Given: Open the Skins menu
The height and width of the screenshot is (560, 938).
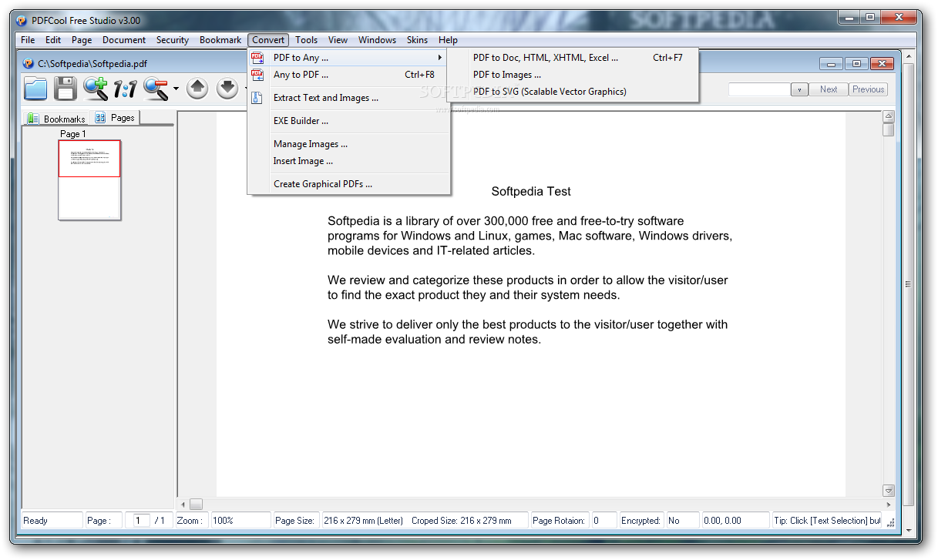Looking at the screenshot, I should 417,40.
